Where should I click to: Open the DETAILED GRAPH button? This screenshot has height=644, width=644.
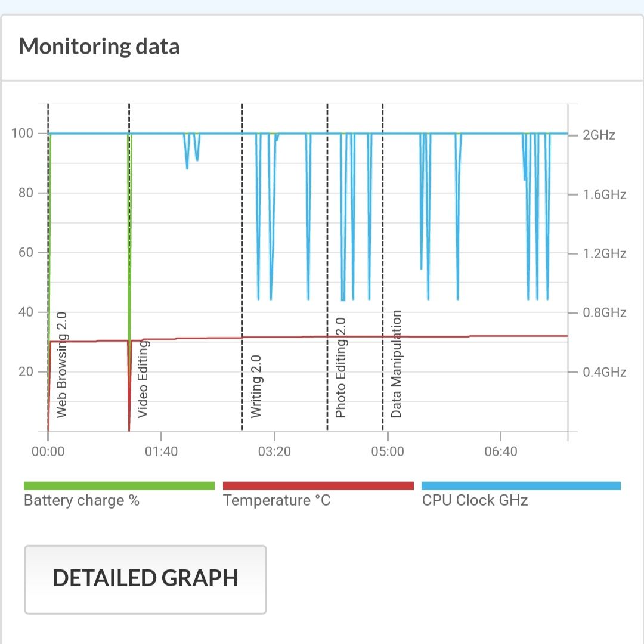point(145,579)
